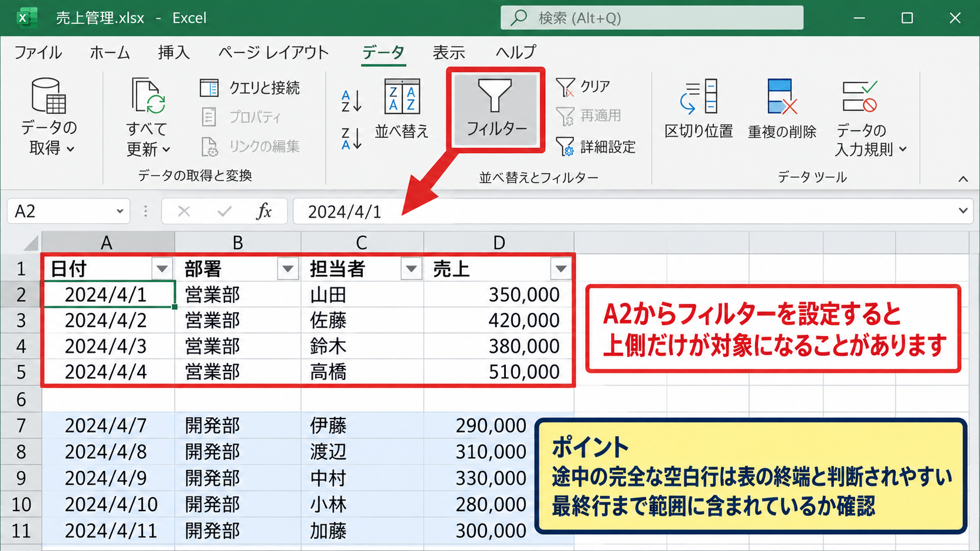
Task: Click the クリア filter button
Action: [583, 87]
